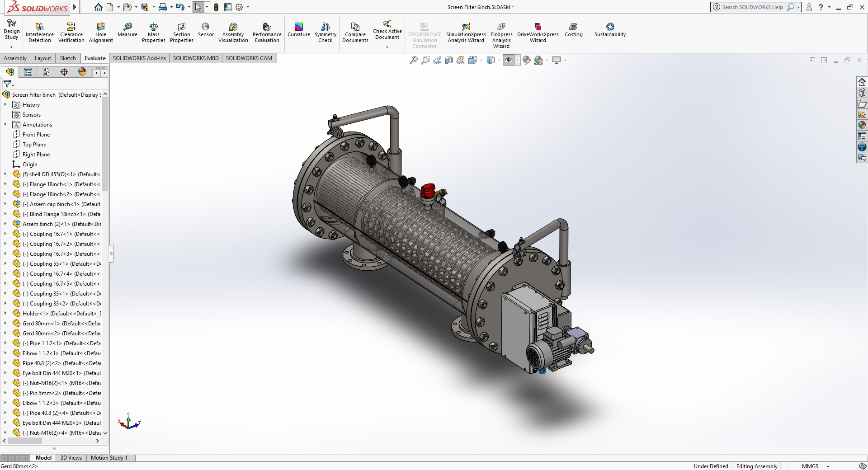Open the DimXpertManager tab icon

coord(64,72)
